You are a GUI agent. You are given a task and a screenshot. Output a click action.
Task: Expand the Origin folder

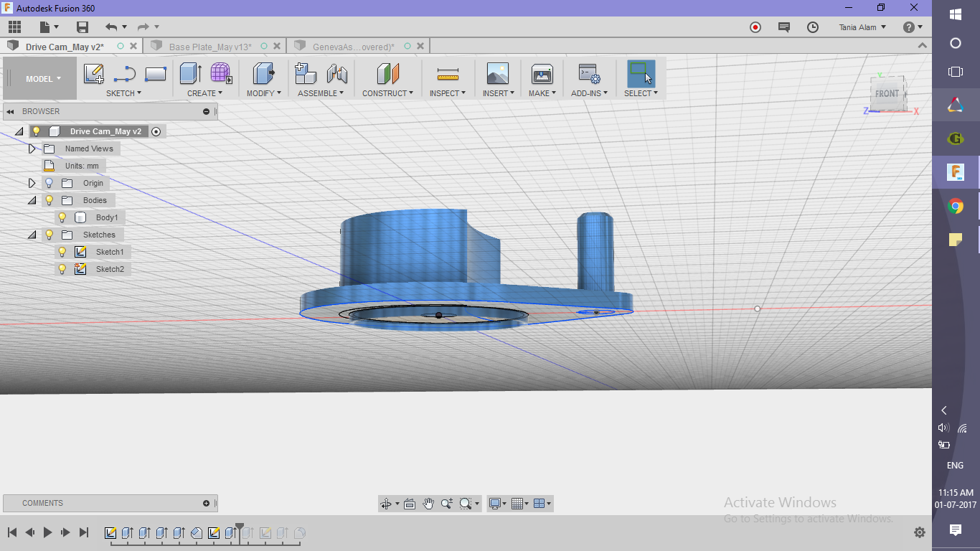pyautogui.click(x=32, y=183)
